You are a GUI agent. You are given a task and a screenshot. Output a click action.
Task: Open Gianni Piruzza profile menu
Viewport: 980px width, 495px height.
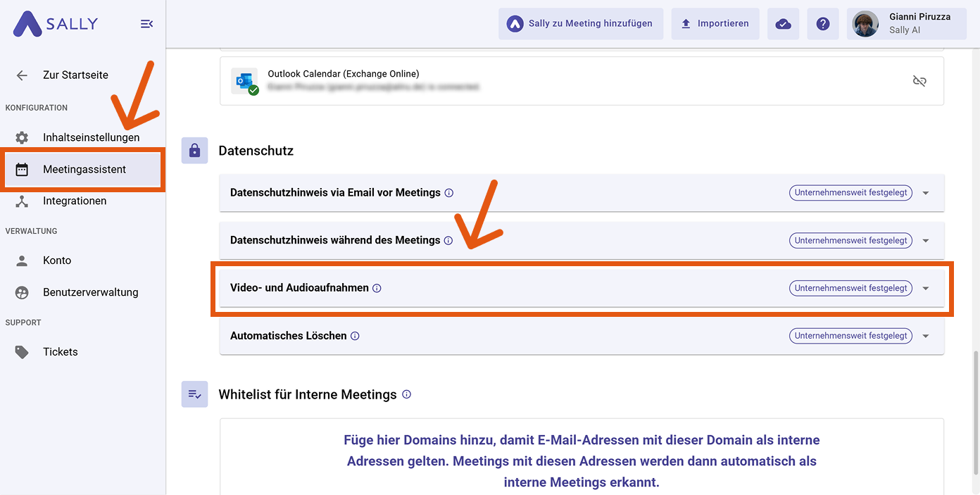(907, 24)
